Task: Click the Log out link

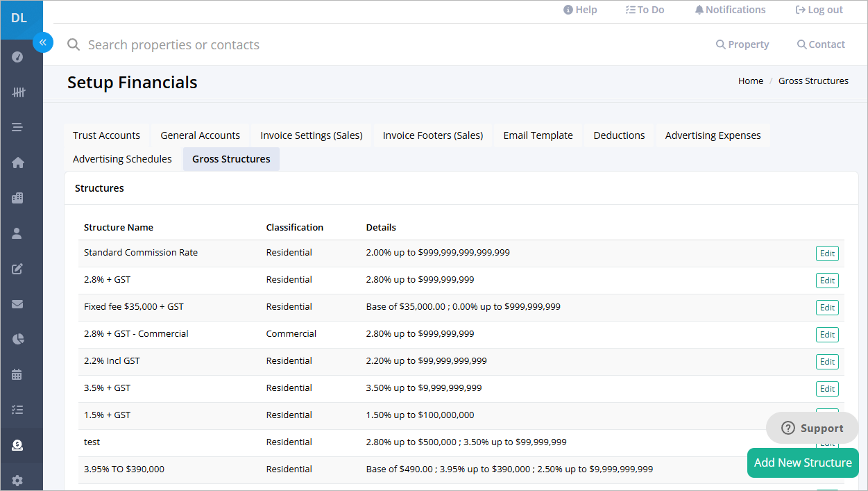Action: [x=819, y=10]
